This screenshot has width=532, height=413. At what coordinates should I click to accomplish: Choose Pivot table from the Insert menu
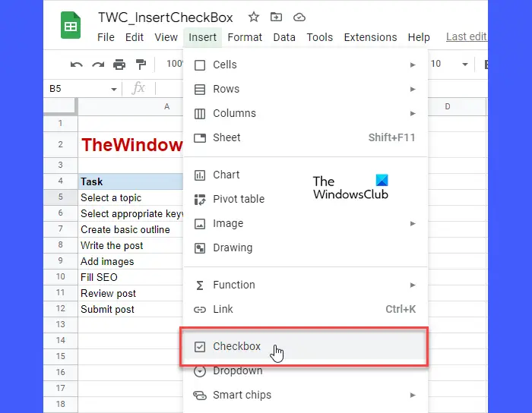click(x=306, y=199)
